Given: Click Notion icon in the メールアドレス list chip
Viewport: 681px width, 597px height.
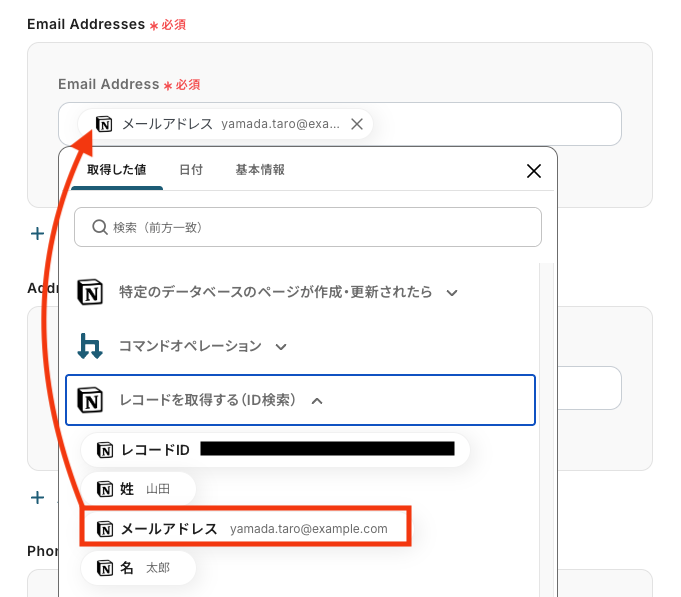Looking at the screenshot, I should pyautogui.click(x=105, y=529).
